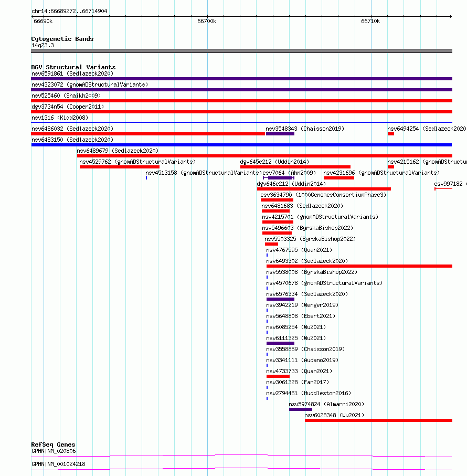
Task: Click the Cytogenetic Bands track title
Action: pyautogui.click(x=62, y=39)
